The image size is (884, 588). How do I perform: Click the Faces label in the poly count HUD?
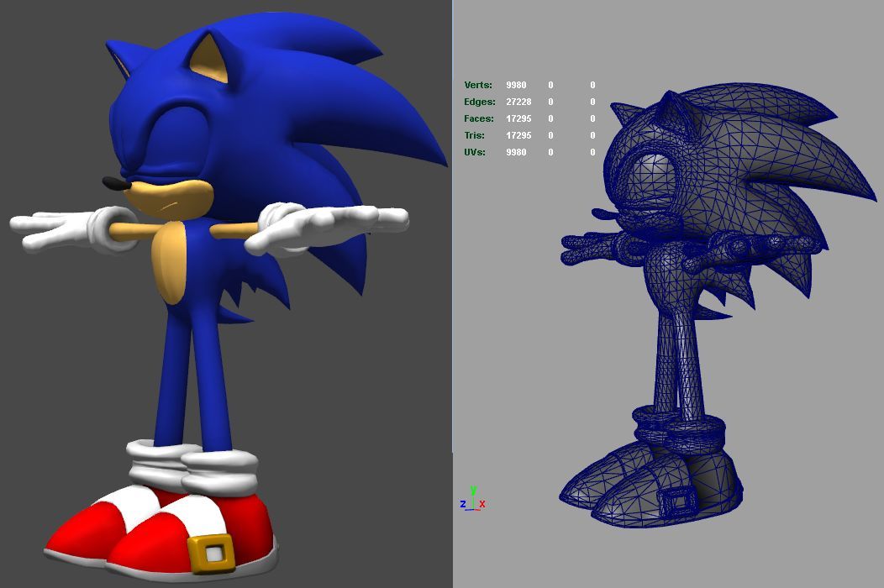(x=479, y=118)
